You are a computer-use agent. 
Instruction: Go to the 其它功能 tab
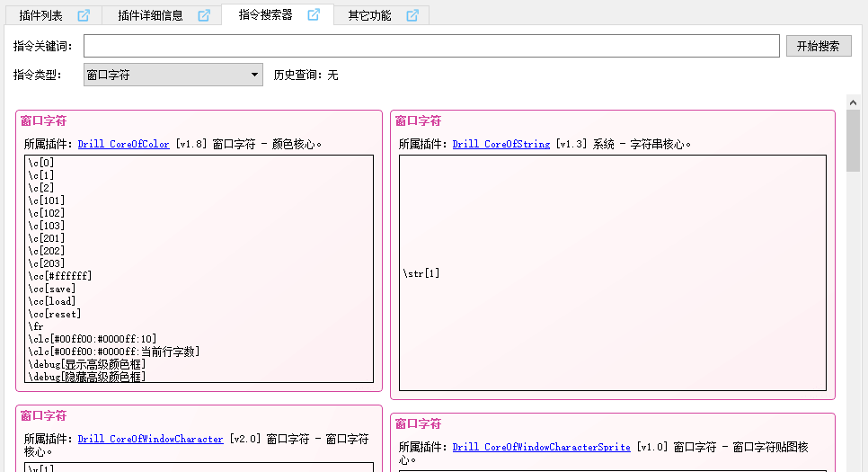click(x=369, y=15)
